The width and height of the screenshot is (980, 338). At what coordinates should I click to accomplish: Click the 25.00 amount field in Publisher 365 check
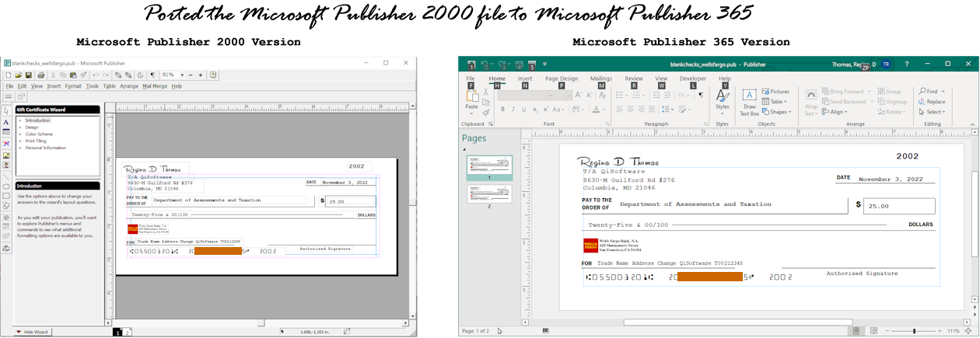(x=900, y=206)
